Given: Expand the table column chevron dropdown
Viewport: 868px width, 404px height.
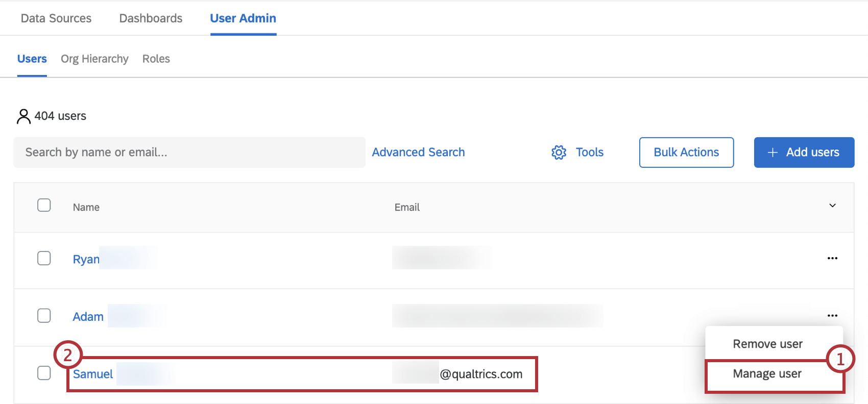Looking at the screenshot, I should point(832,206).
